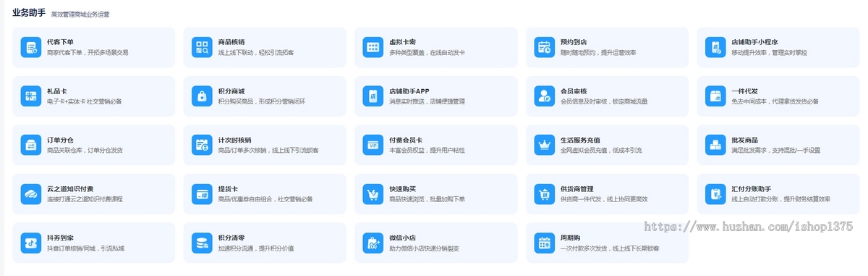This screenshot has height=276, width=868.
Task: Click the subtitle 高效管理商城业务运营
Action: (x=81, y=14)
